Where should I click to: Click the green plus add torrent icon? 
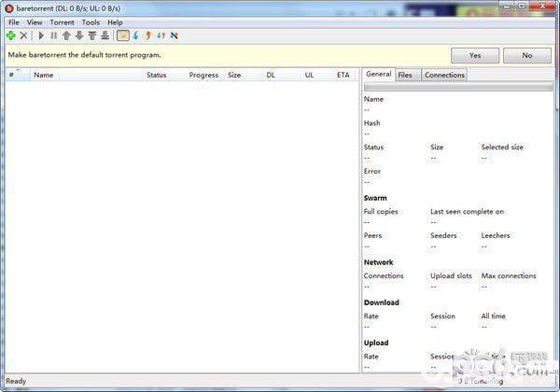click(10, 35)
